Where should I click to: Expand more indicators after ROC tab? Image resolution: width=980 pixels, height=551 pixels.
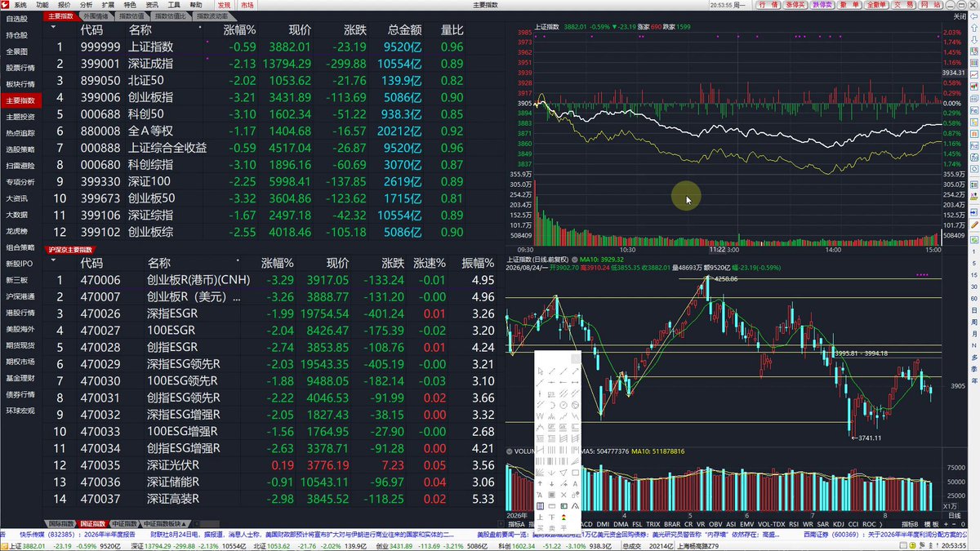tap(880, 524)
